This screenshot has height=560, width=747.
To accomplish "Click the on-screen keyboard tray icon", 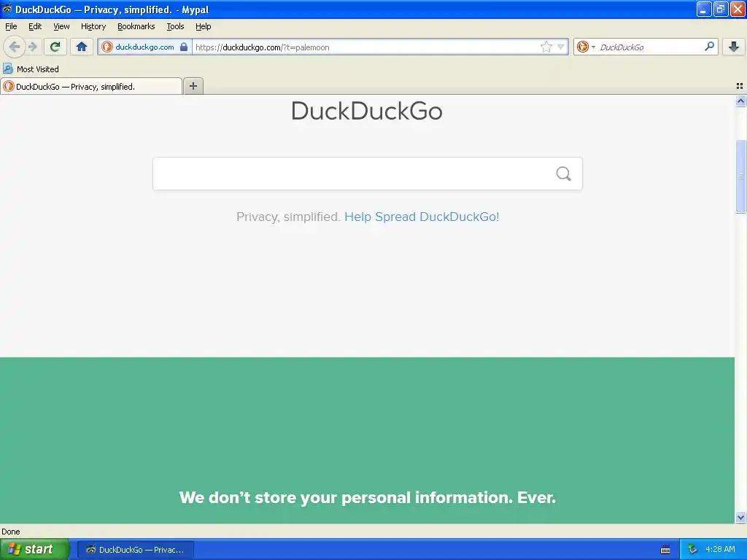I will coord(665,550).
